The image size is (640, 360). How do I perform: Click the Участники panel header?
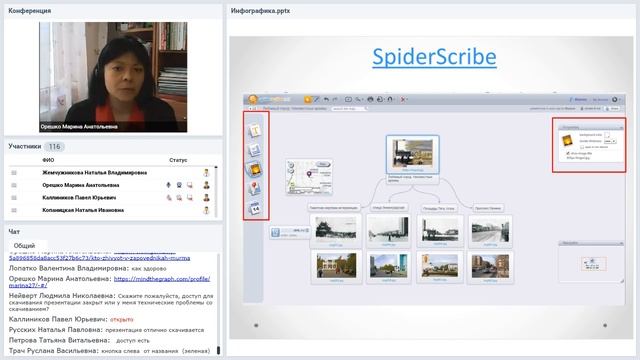(25, 146)
